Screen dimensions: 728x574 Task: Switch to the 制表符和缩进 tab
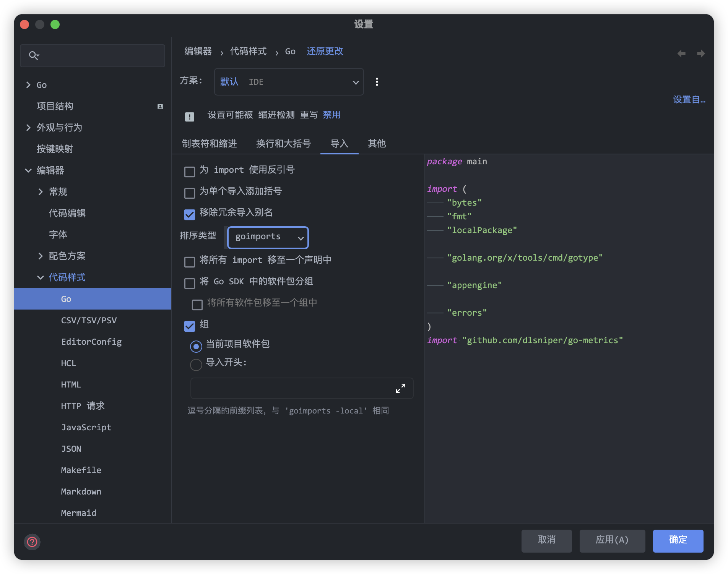click(209, 144)
